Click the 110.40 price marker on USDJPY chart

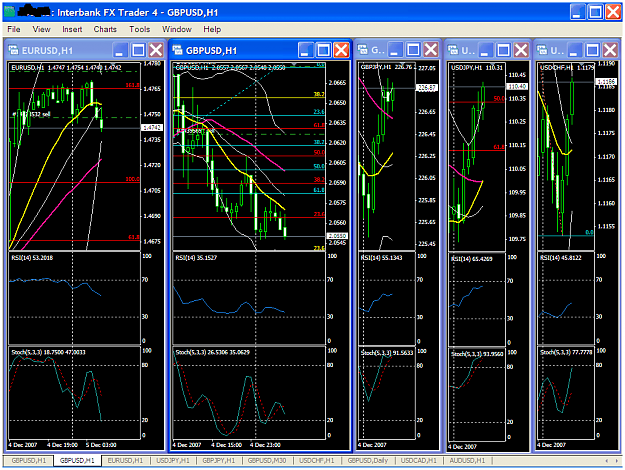coord(517,86)
